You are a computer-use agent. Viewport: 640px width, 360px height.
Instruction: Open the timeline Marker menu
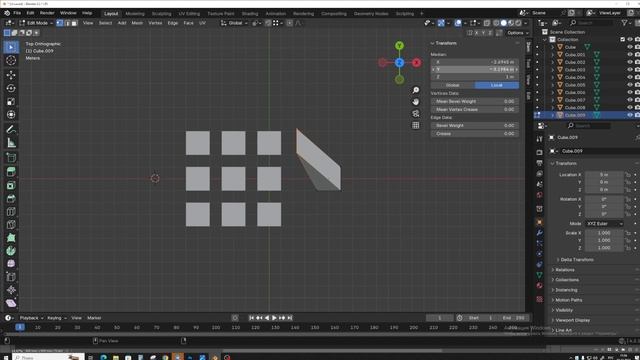(x=94, y=318)
